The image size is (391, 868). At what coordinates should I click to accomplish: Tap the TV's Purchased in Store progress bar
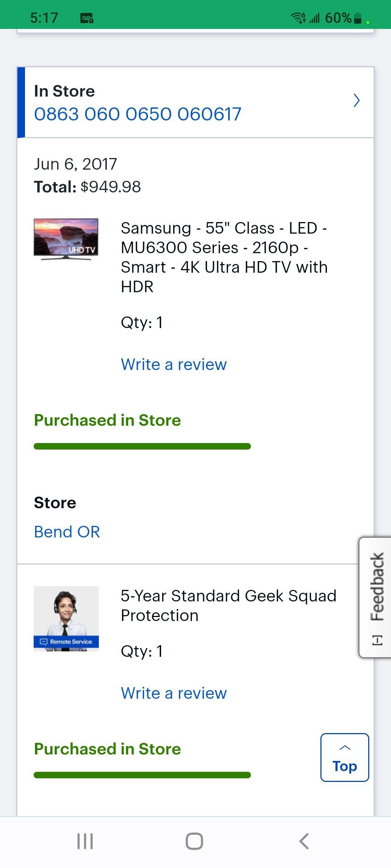[142, 446]
